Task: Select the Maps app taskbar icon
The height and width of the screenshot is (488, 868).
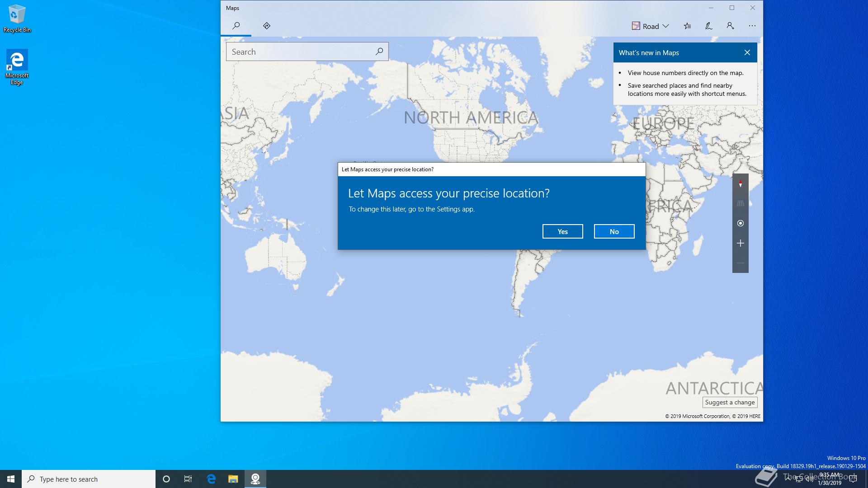Action: pyautogui.click(x=255, y=479)
